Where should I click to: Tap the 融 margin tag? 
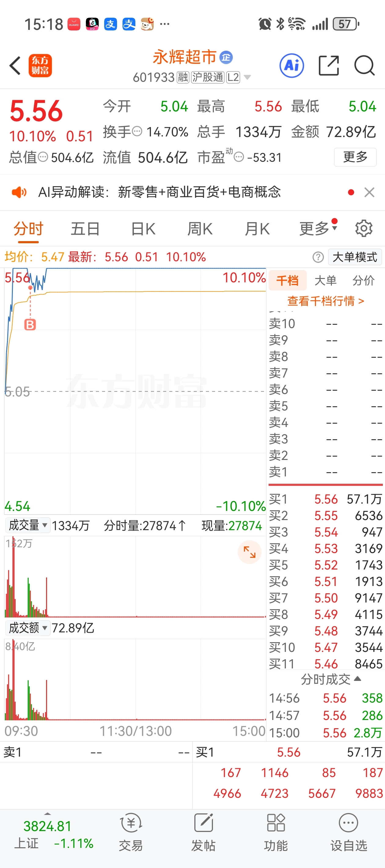pos(183,77)
